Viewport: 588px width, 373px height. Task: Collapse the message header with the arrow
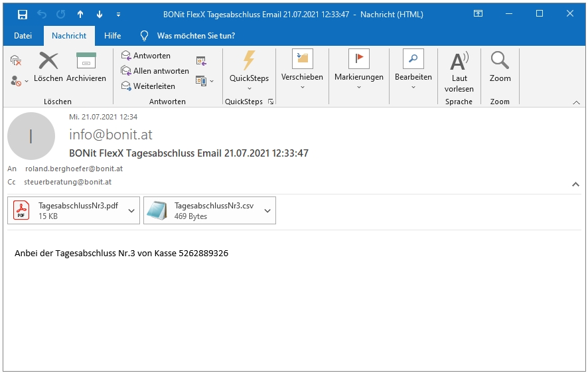click(x=575, y=184)
